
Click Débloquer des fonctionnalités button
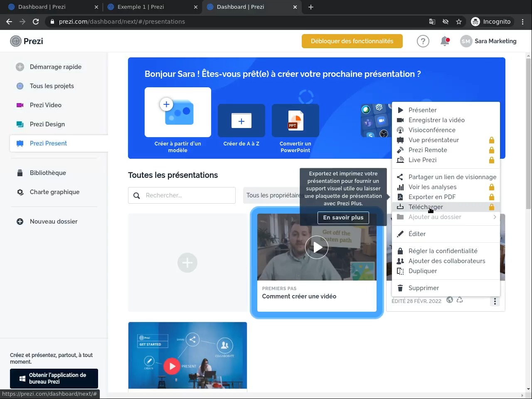(352, 41)
